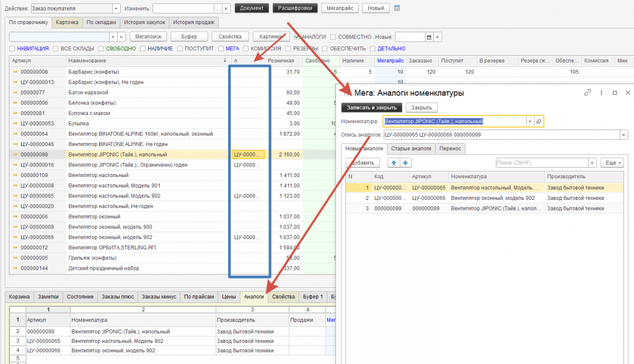Click the 'Буфер' button

189,37
